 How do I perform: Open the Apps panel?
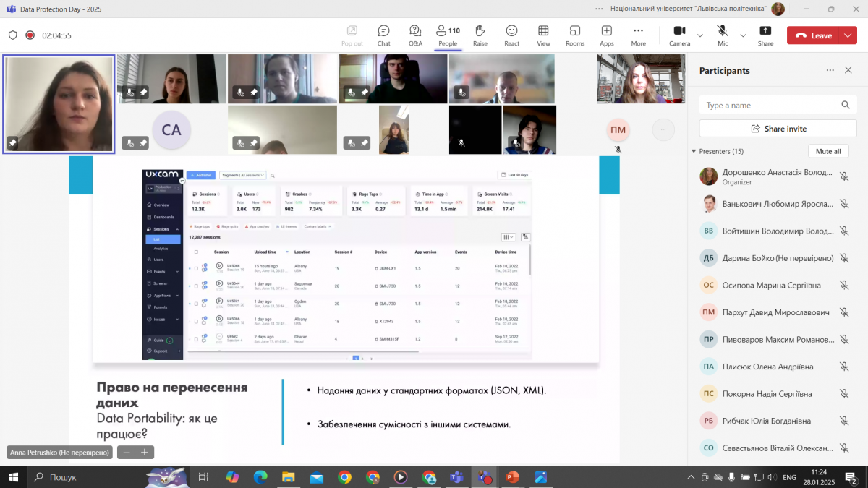pos(606,35)
